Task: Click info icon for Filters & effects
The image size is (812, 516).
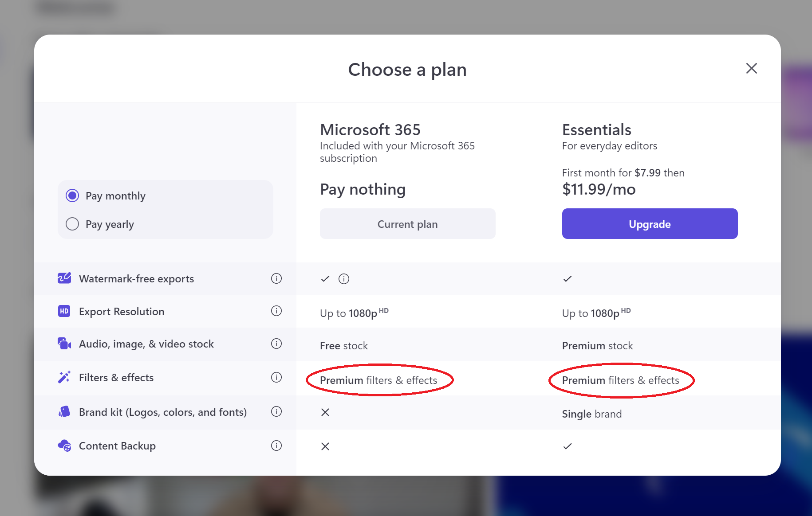Action: click(x=276, y=377)
